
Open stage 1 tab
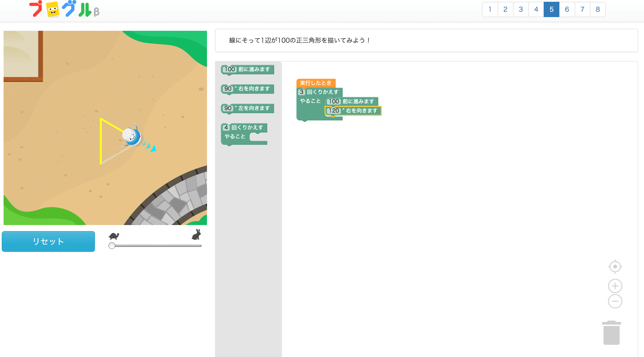[490, 10]
